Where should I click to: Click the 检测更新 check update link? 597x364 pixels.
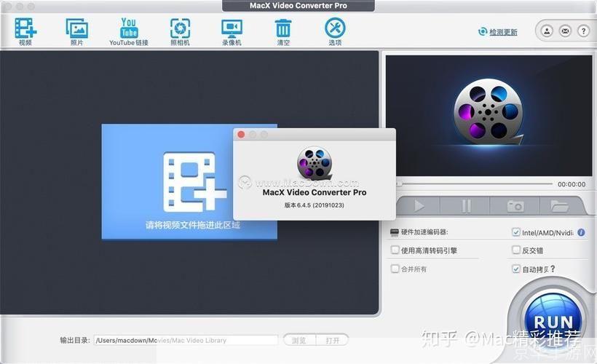(x=503, y=32)
